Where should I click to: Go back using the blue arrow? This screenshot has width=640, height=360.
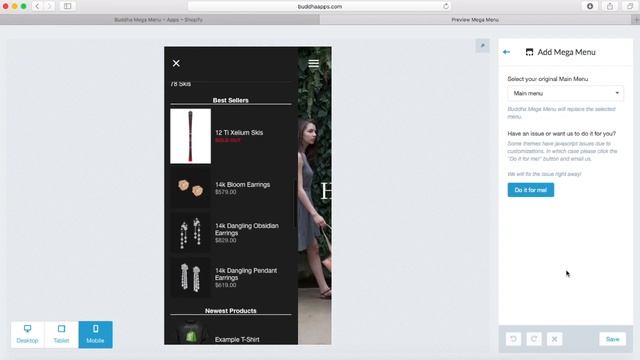click(x=507, y=52)
